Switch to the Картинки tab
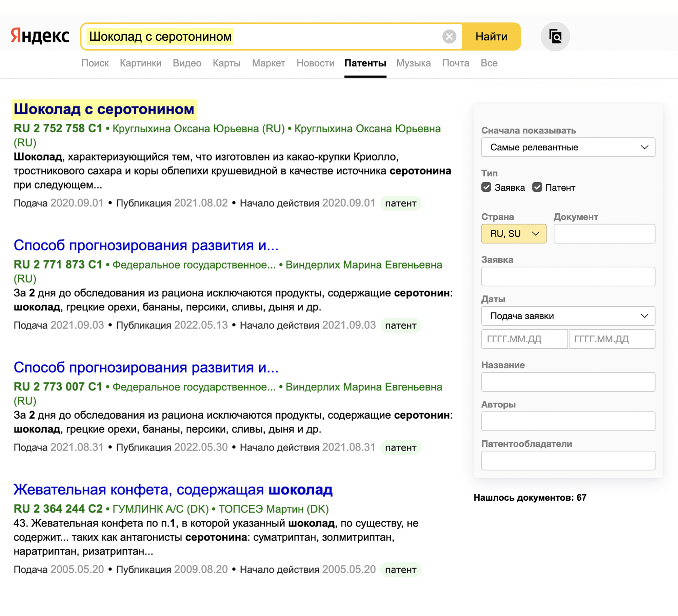Viewport: 678px width, 616px height. click(x=140, y=63)
